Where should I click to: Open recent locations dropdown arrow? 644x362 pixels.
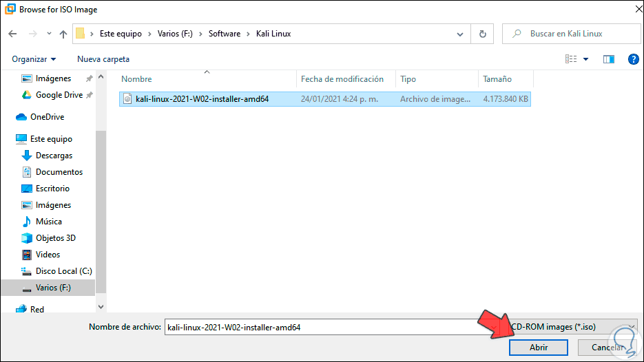click(x=49, y=34)
